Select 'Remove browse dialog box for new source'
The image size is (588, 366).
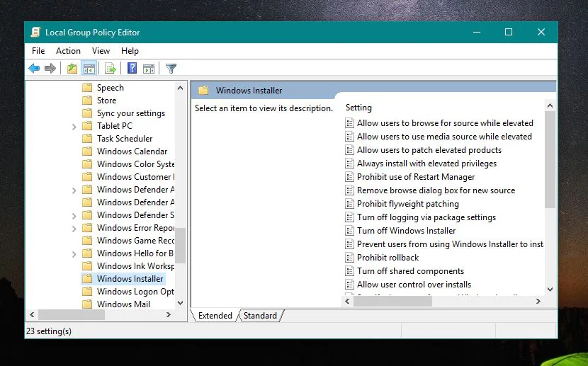[436, 190]
